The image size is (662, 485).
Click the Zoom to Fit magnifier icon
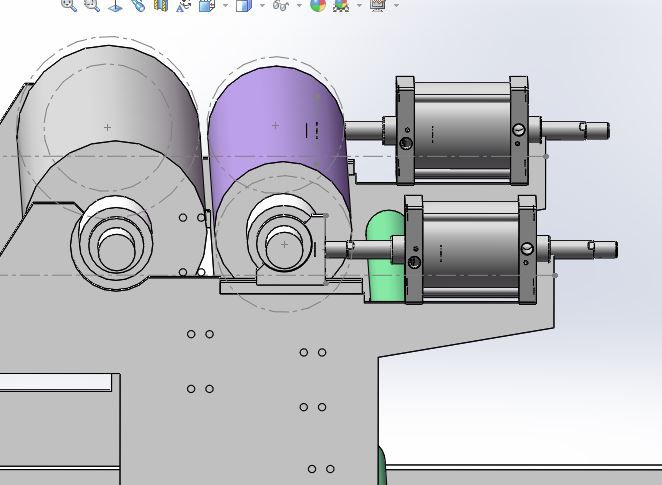click(69, 4)
